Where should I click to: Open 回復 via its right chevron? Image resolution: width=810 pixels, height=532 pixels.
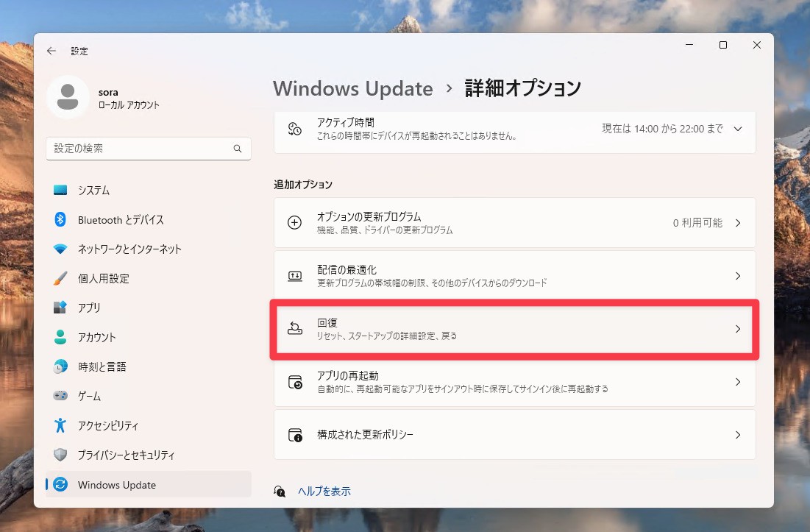738,329
